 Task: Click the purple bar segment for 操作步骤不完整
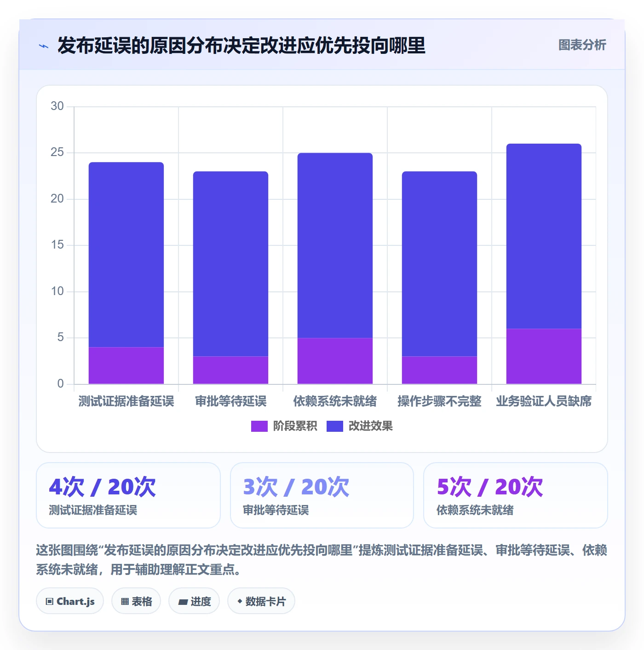(439, 370)
